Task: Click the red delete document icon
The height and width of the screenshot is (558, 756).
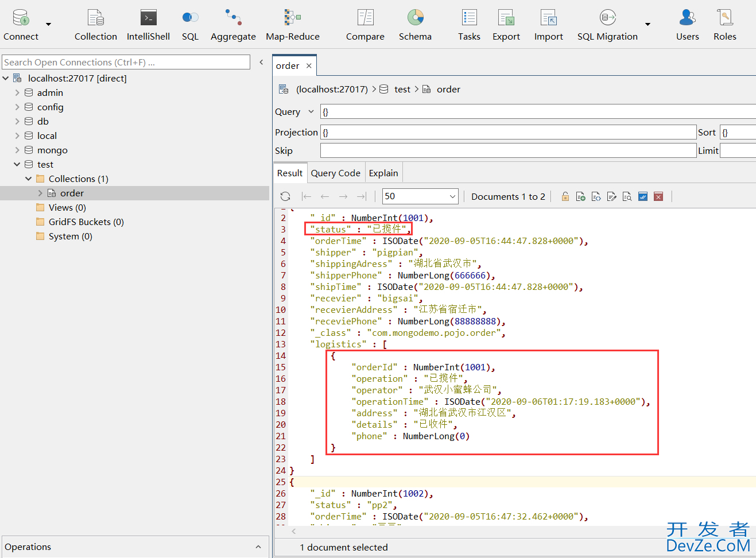Action: click(658, 196)
